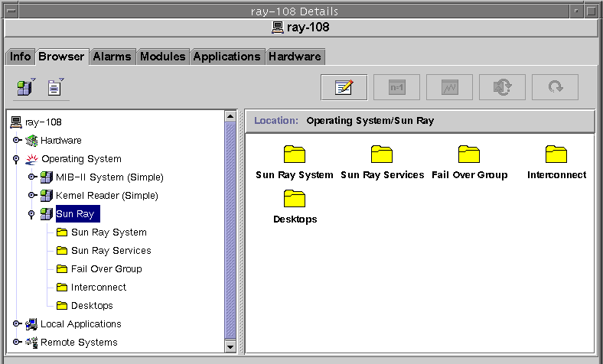Expand the MIB-II System node

(32, 177)
